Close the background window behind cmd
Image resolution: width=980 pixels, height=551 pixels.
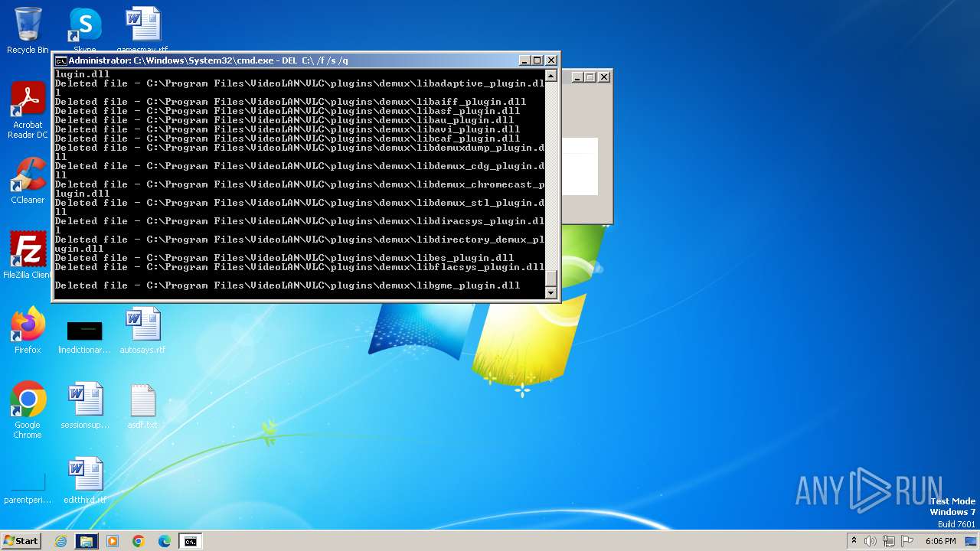click(x=604, y=77)
